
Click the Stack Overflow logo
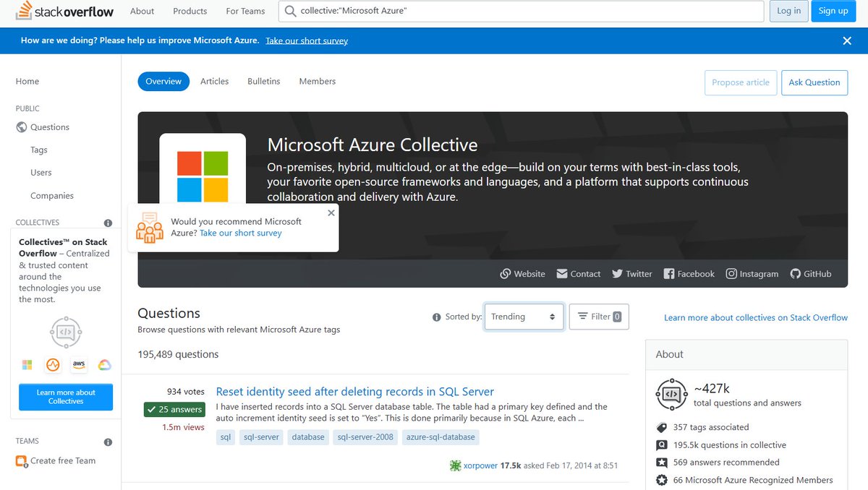64,11
